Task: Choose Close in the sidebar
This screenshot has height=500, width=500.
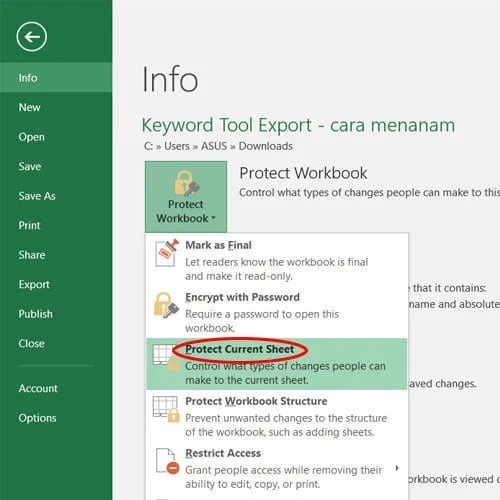Action: point(56,343)
